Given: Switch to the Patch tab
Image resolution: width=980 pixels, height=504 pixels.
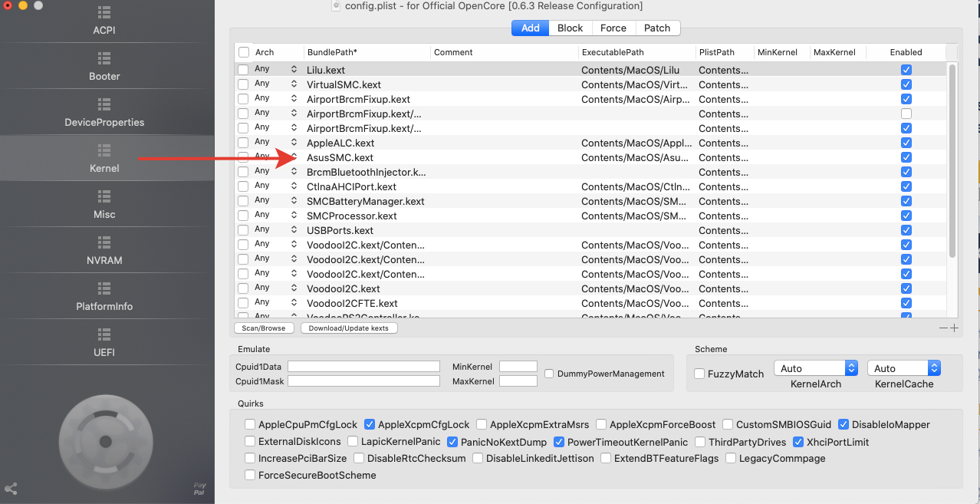Looking at the screenshot, I should click(657, 28).
